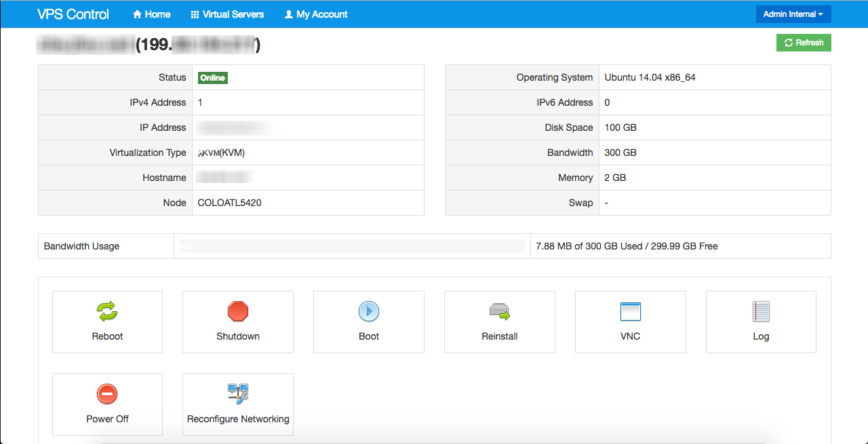Click the green Reboot arrows icon
The width and height of the screenshot is (868, 444).
coord(107,311)
